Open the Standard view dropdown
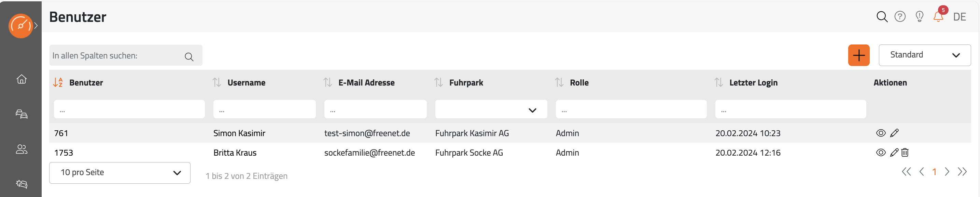 (924, 55)
